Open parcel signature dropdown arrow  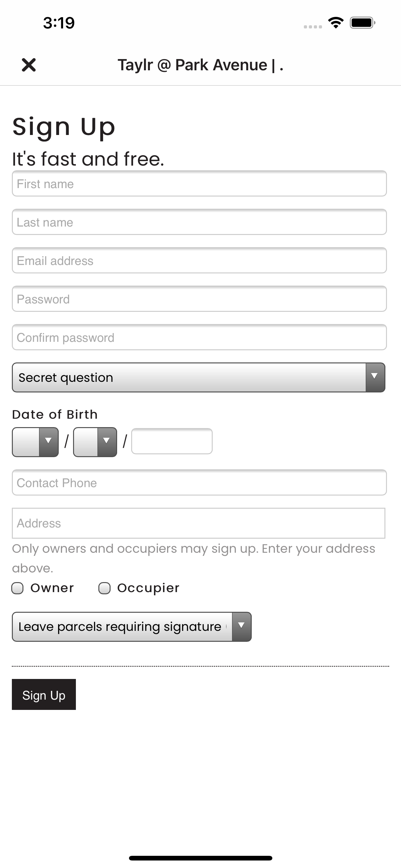click(241, 627)
